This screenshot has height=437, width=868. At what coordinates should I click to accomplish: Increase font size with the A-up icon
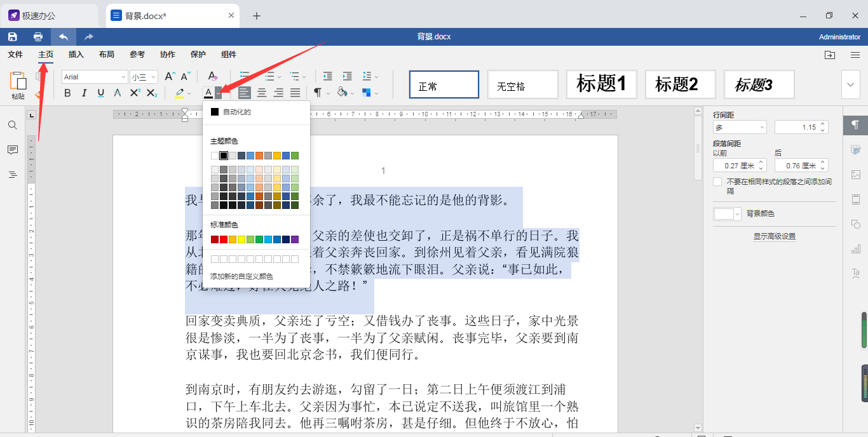(x=170, y=76)
